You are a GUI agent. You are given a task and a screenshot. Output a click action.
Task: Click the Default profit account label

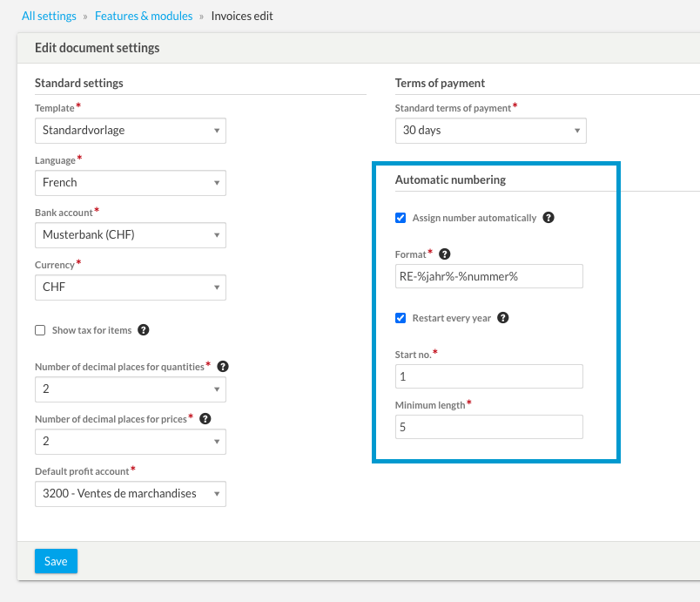click(x=82, y=471)
